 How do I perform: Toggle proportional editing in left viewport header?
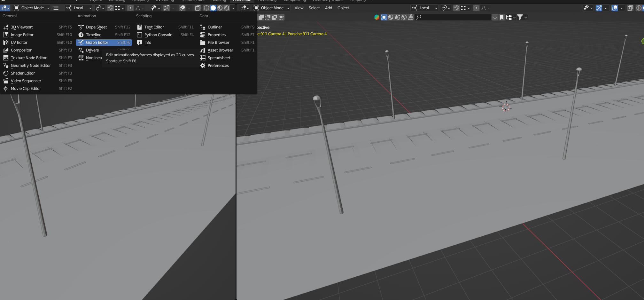coord(130,8)
